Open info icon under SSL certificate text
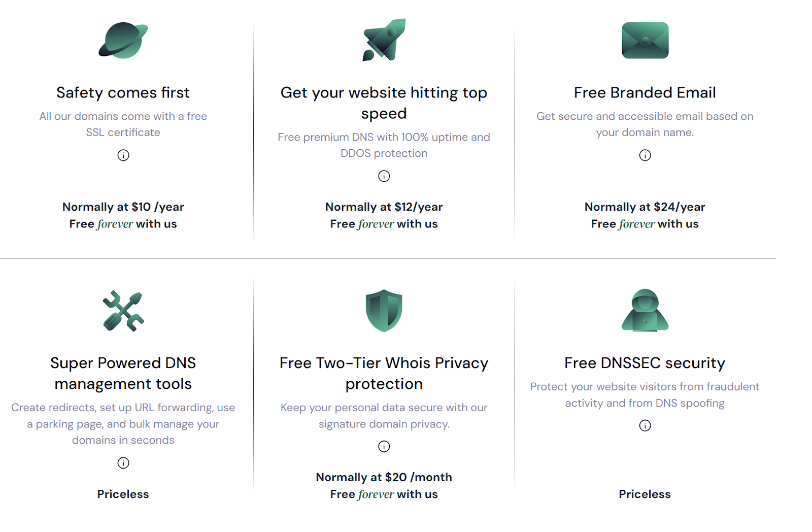Screen dimensions: 812x532 coord(123,155)
